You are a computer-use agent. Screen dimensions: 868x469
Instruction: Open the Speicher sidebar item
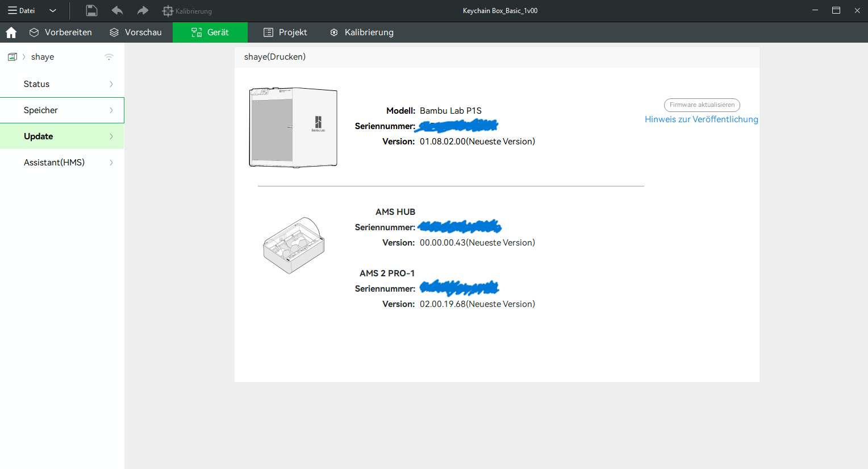click(x=62, y=110)
